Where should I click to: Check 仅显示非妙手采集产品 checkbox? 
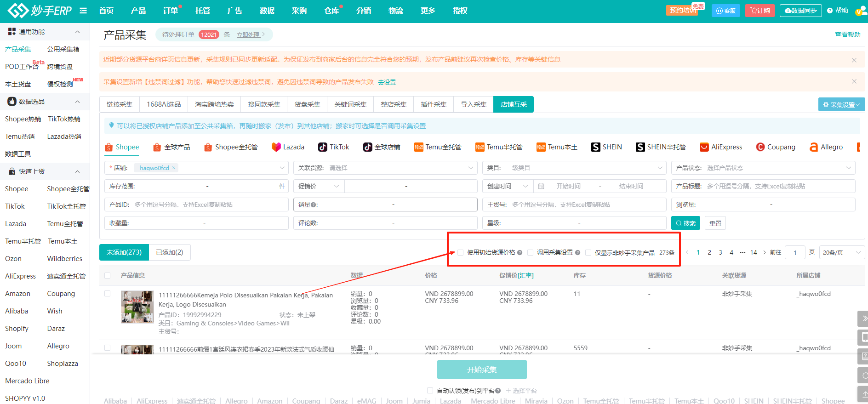[x=588, y=252]
